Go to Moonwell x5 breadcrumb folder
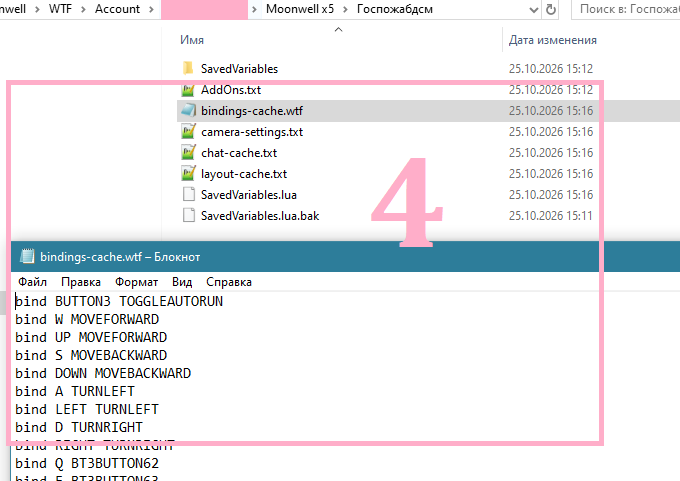Viewport: 680px width, 481px height. point(300,9)
